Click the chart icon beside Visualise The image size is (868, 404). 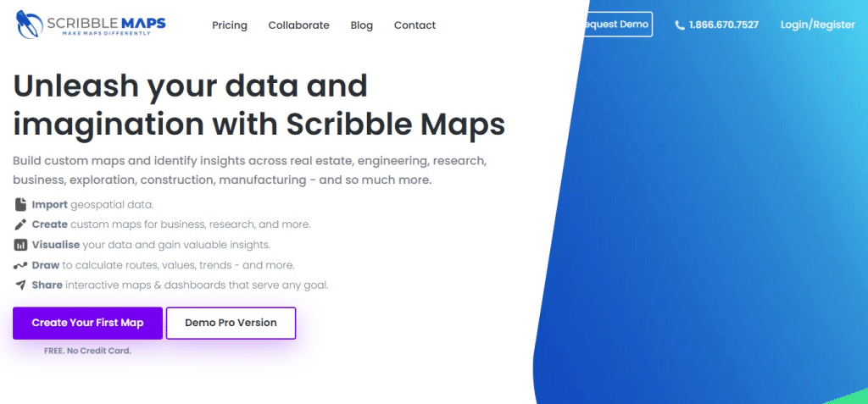pos(20,245)
